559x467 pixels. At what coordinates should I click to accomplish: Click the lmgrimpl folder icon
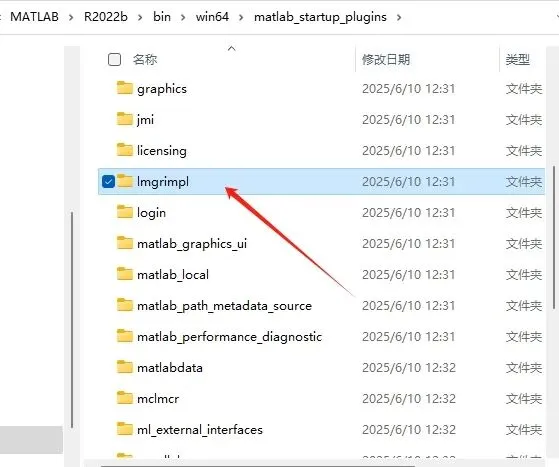(x=125, y=181)
